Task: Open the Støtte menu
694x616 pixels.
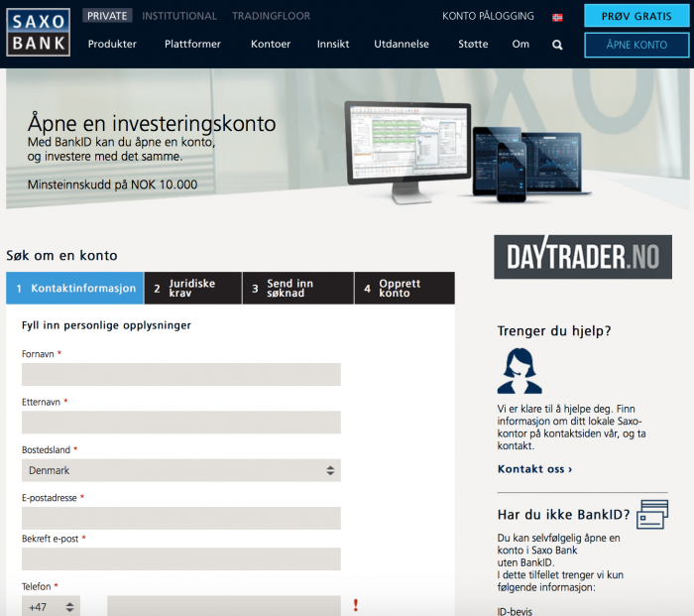Action: tap(473, 44)
